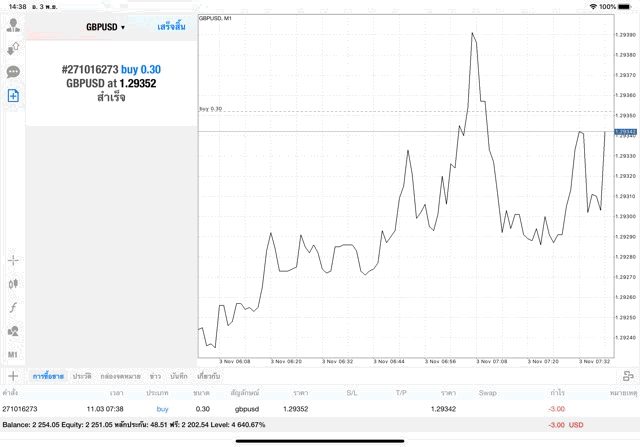Image resolution: width=640 pixels, height=447 pixels.
Task: Switch to the ประวัติ history tab
Action: [82, 376]
